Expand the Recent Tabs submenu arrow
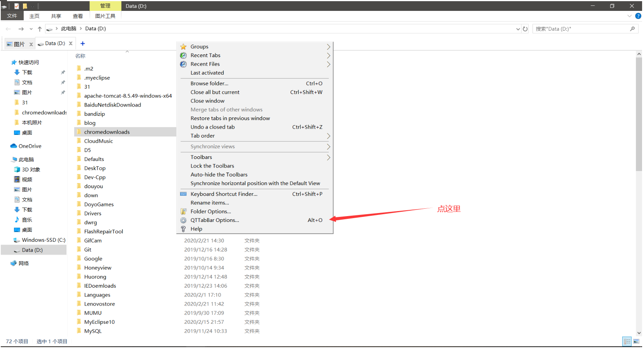The image size is (644, 351). click(x=329, y=56)
